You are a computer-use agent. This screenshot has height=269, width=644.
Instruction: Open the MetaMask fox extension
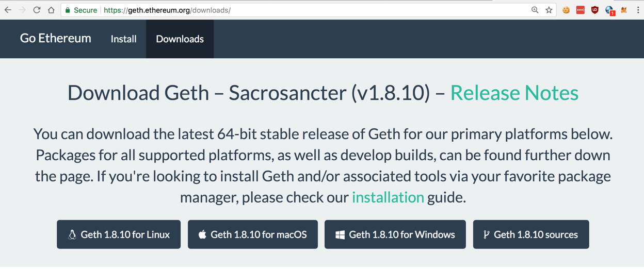click(624, 10)
